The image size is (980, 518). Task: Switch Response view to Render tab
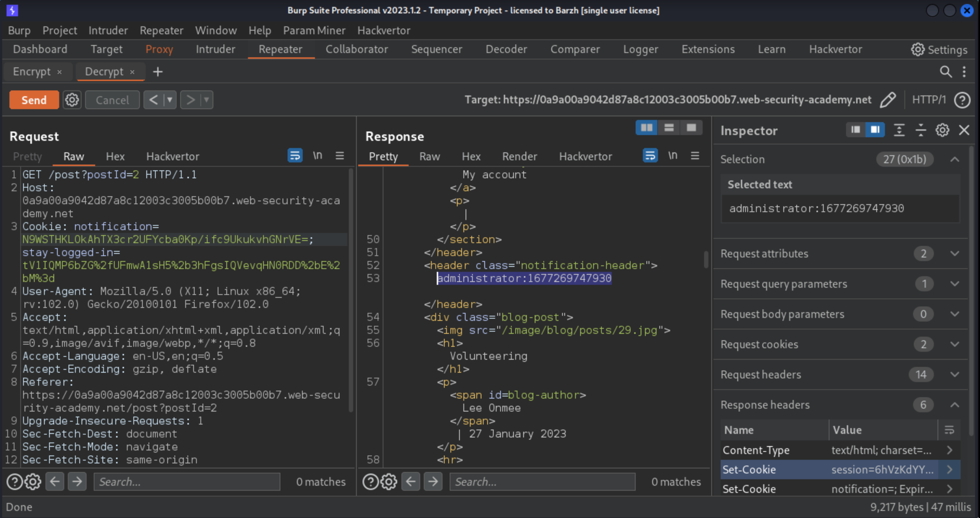pyautogui.click(x=519, y=156)
